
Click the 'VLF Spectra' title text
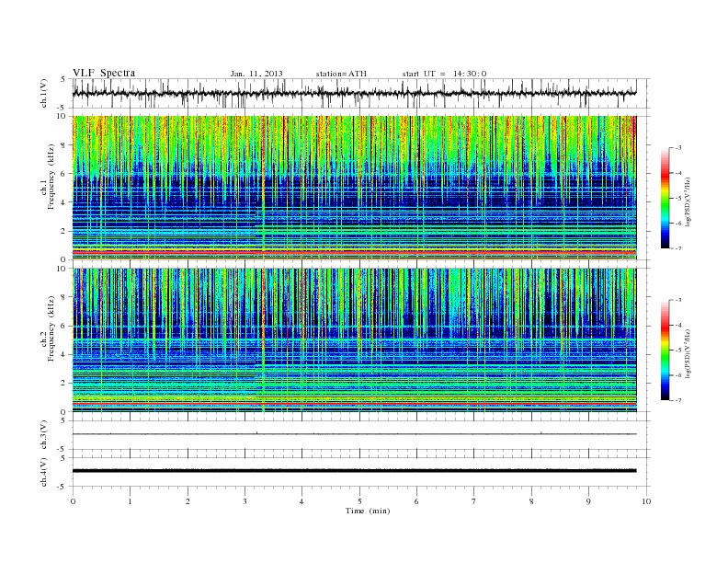pyautogui.click(x=104, y=73)
